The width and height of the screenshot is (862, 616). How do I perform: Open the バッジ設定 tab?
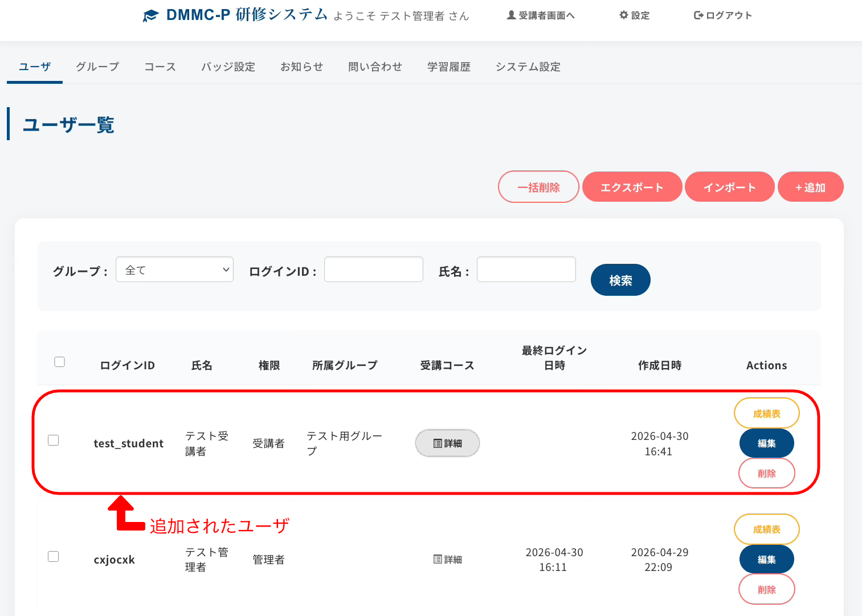(x=228, y=67)
